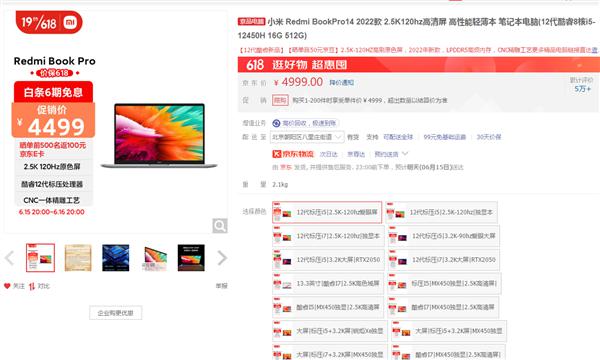Select the fourth angled laptop thumbnail
This screenshot has width=600, height=360.
pyautogui.click(x=155, y=258)
